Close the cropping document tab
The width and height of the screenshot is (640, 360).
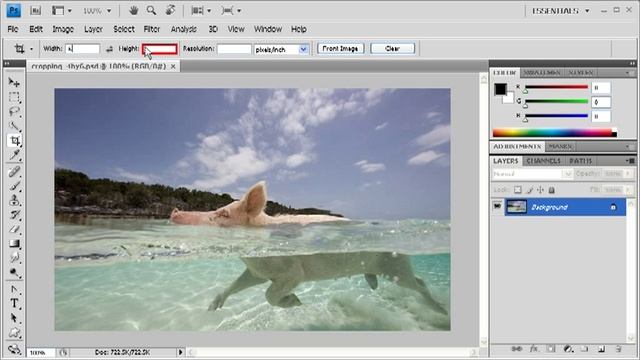(173, 66)
